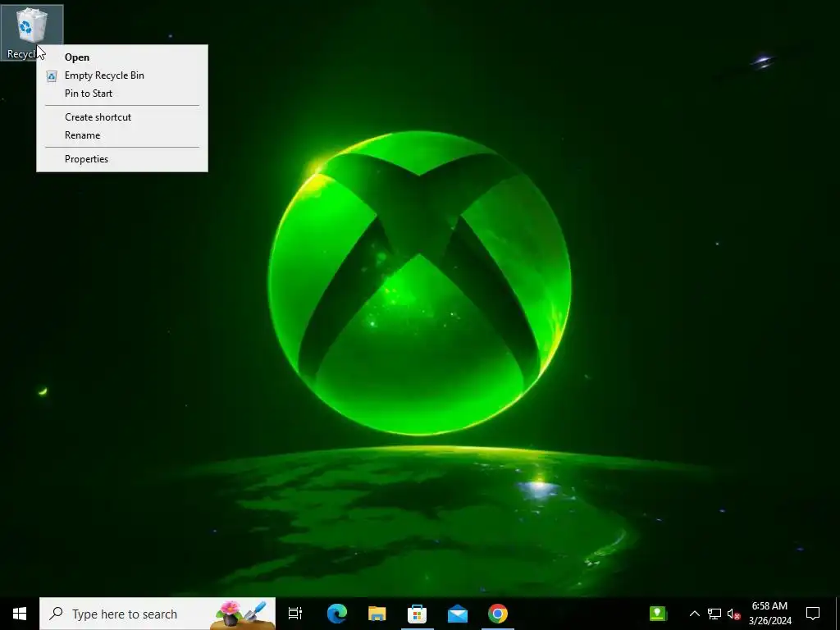Choose Create shortcut from context menu
Viewport: 840px width, 630px height.
122,117
